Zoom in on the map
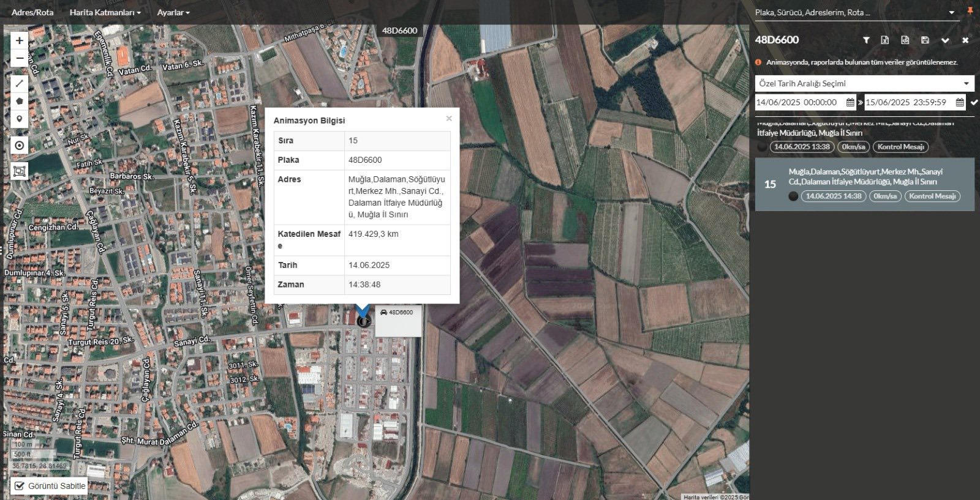 pos(20,40)
